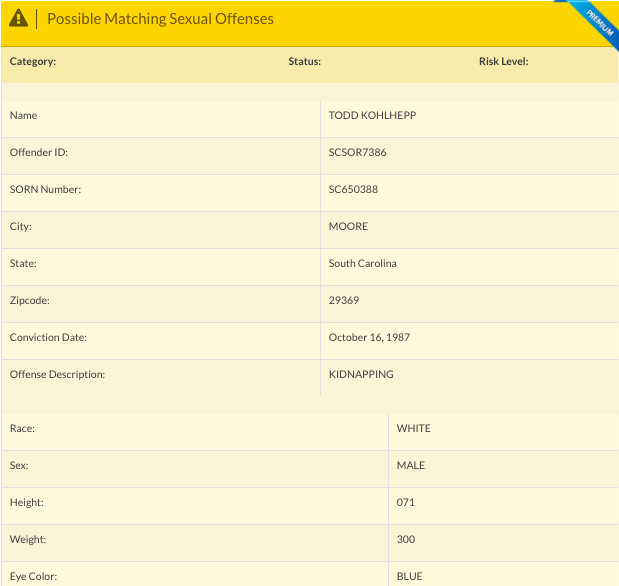Select the Category column header

(x=33, y=61)
